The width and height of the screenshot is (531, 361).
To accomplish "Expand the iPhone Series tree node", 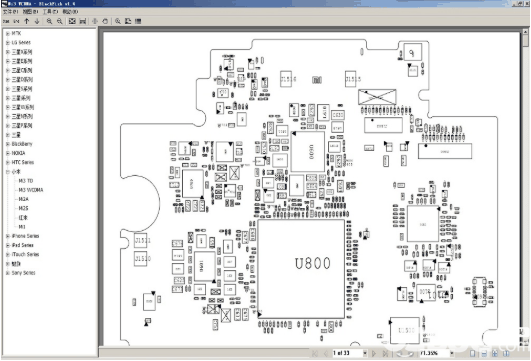I will click(x=7, y=236).
